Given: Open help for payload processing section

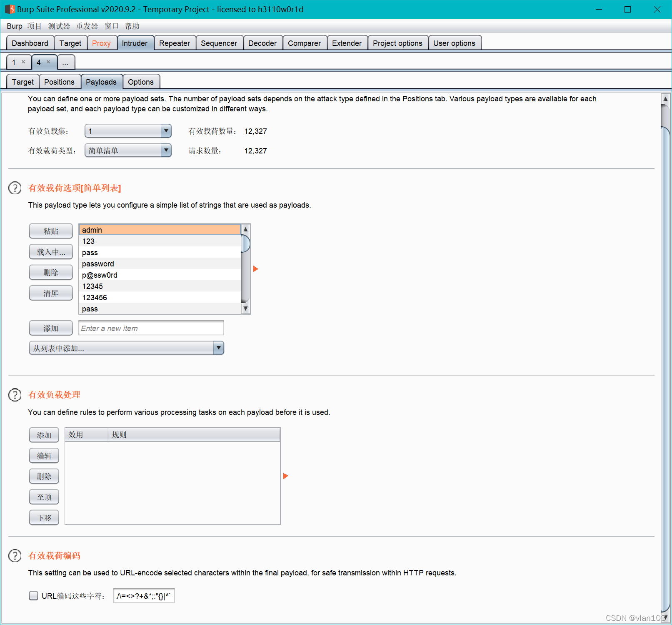Looking at the screenshot, I should 15,395.
